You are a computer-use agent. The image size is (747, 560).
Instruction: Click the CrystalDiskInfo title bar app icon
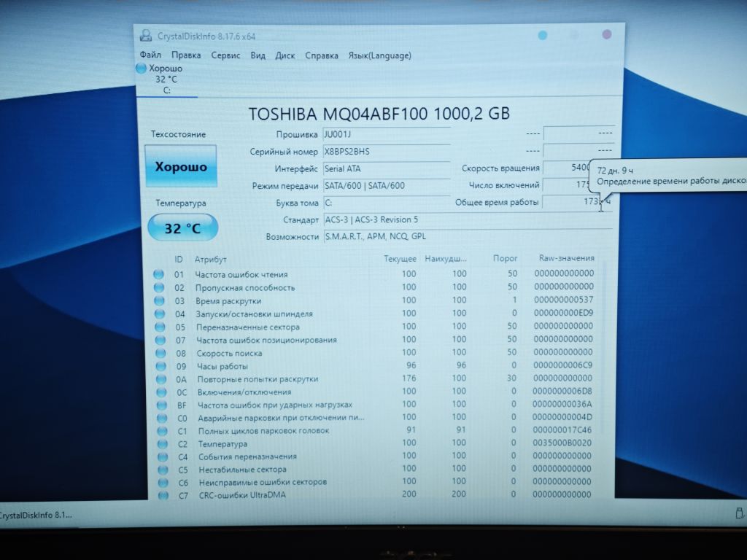[x=145, y=36]
